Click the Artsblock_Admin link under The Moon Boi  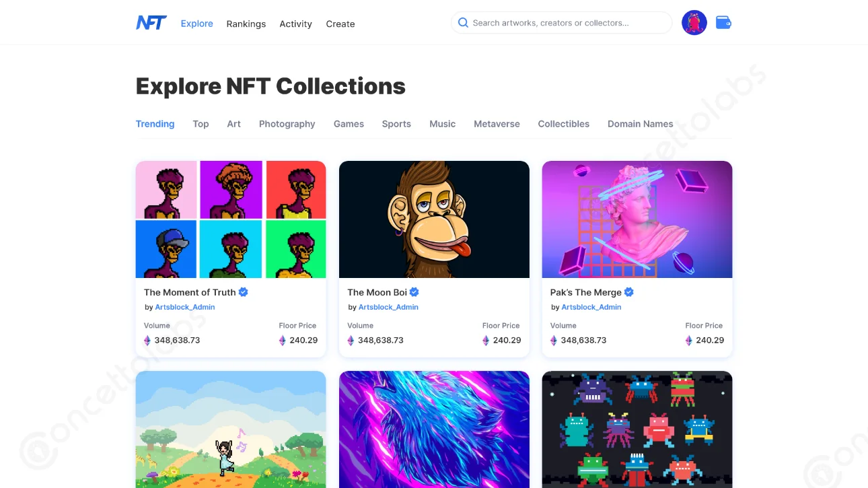pos(388,307)
